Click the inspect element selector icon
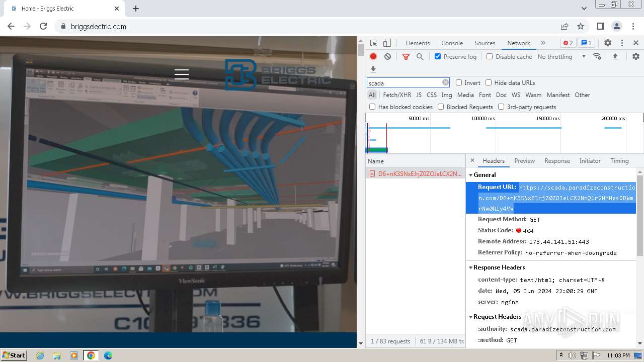Viewport: 644px width, 362px height. tap(373, 43)
